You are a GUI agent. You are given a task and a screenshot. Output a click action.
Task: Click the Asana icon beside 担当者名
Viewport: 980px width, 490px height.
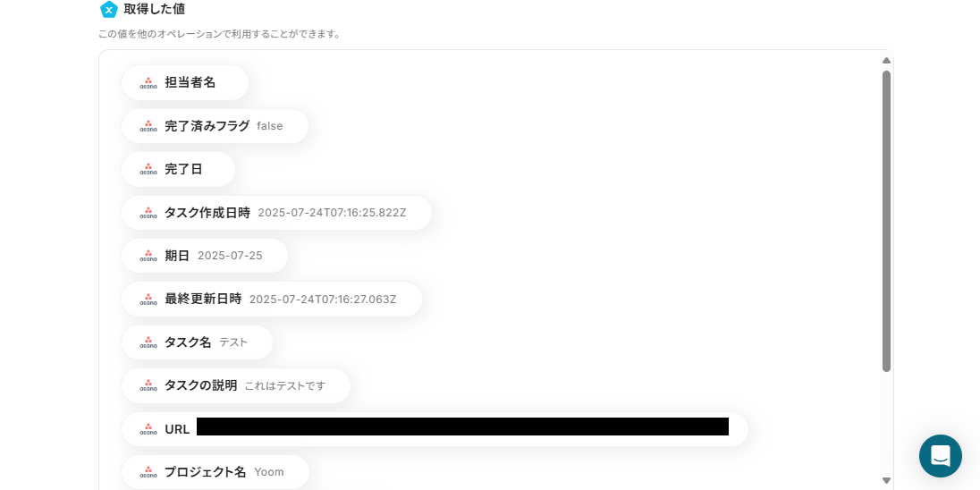[148, 82]
